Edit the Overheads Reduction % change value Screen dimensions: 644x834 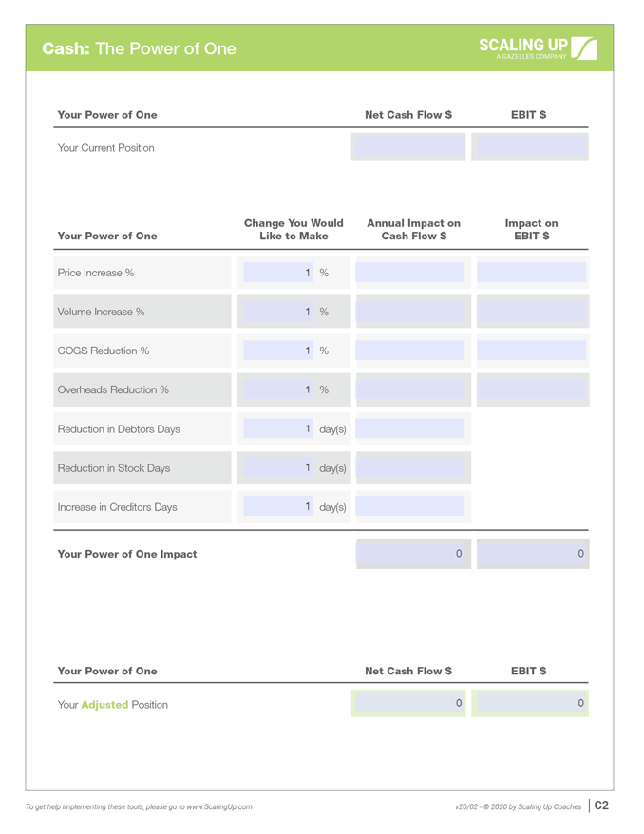coord(278,389)
